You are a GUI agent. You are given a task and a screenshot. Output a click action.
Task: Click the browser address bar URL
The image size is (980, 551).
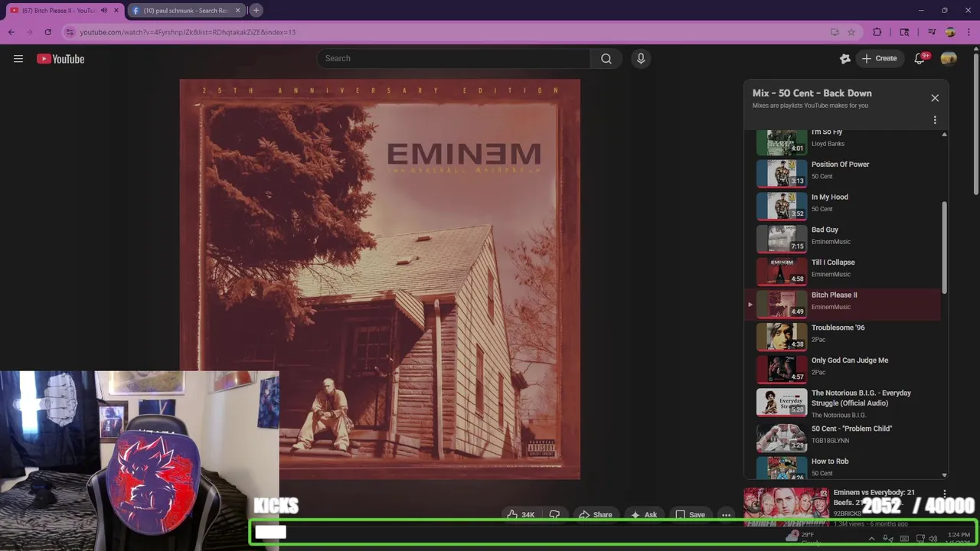188,32
